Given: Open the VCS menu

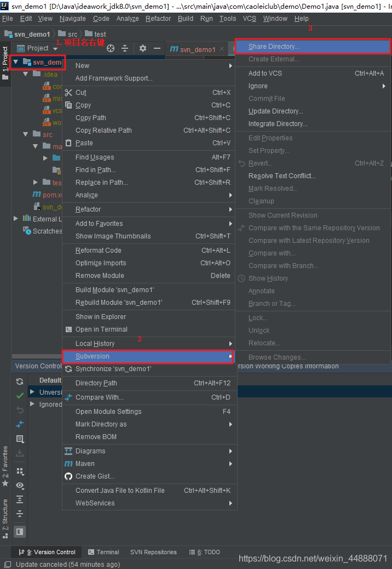Looking at the screenshot, I should pyautogui.click(x=249, y=19).
